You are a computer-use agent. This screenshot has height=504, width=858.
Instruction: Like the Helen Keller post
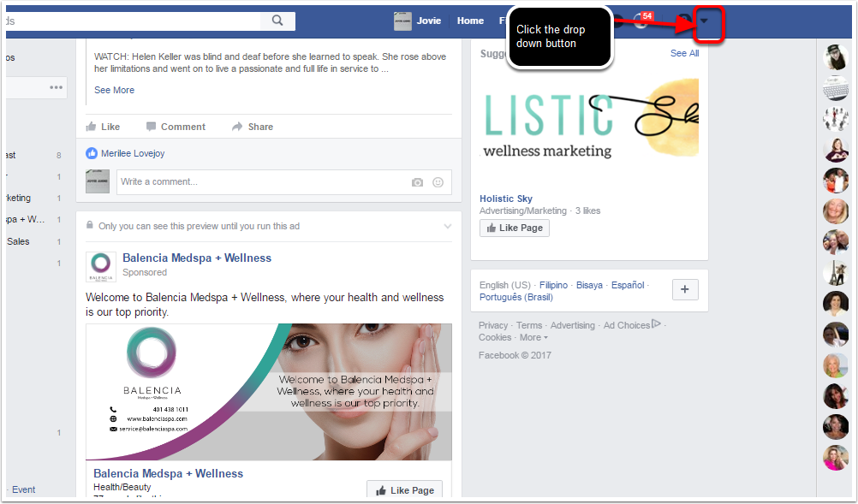pyautogui.click(x=103, y=127)
